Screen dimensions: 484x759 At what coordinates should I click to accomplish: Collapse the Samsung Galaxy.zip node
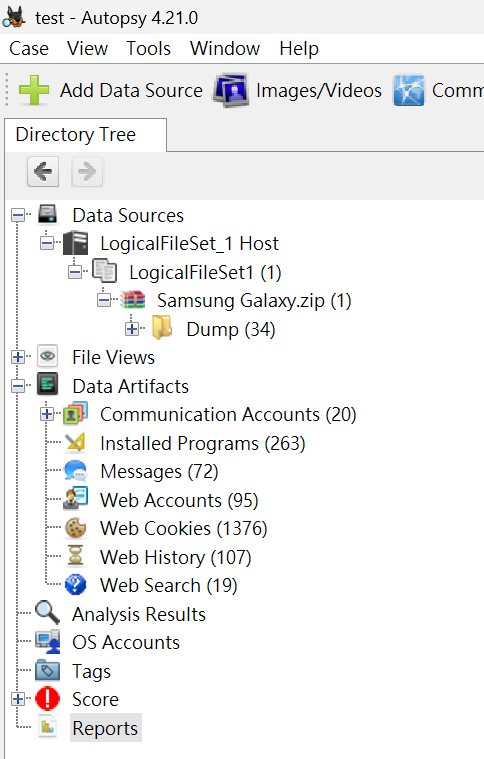coord(104,300)
